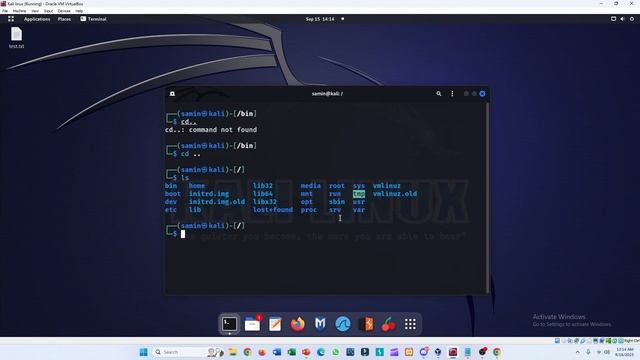Click the terminal prompt cursor line
This screenshot has width=640, height=360.
click(183, 234)
